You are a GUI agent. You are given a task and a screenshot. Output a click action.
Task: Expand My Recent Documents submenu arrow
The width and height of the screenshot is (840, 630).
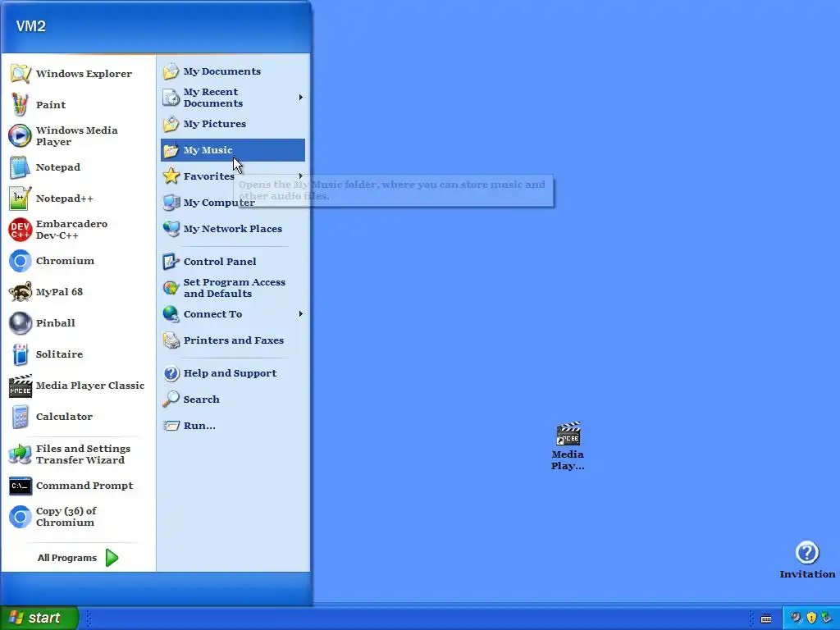(x=301, y=98)
